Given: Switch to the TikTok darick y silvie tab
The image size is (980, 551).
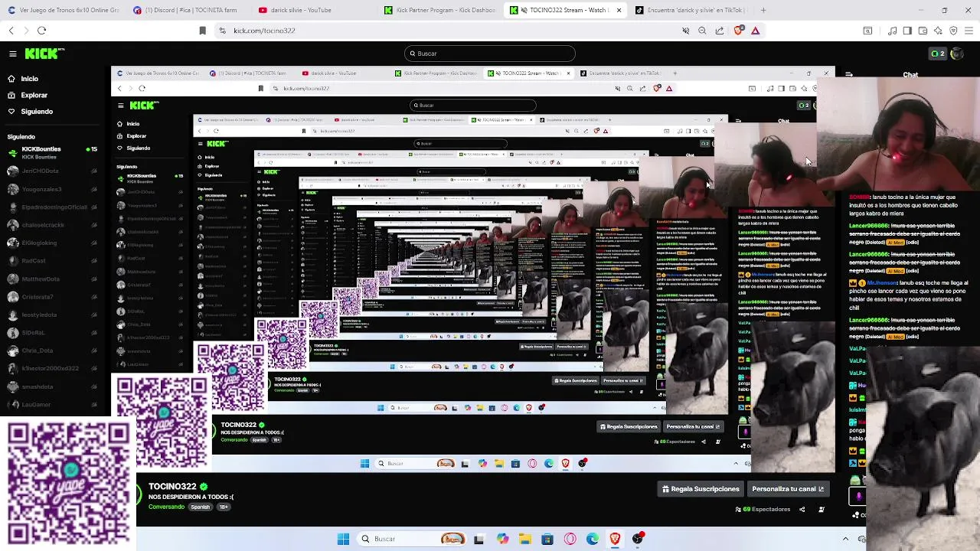Looking at the screenshot, I should click(691, 10).
